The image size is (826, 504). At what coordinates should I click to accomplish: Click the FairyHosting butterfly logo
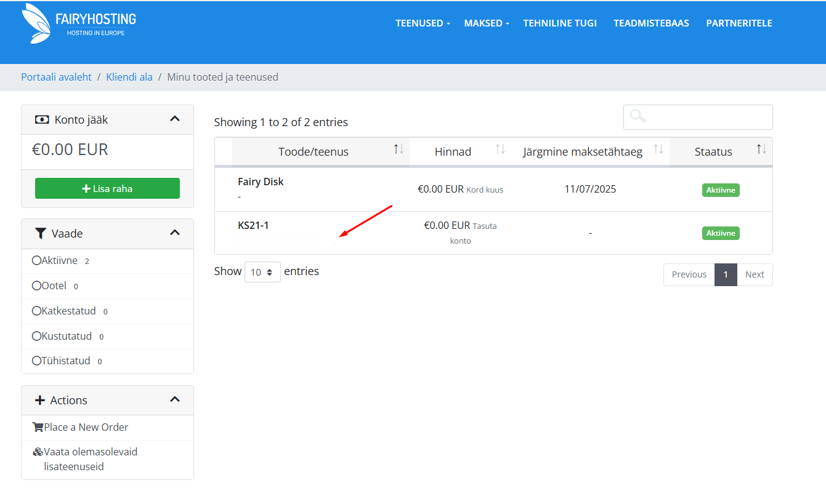36,23
